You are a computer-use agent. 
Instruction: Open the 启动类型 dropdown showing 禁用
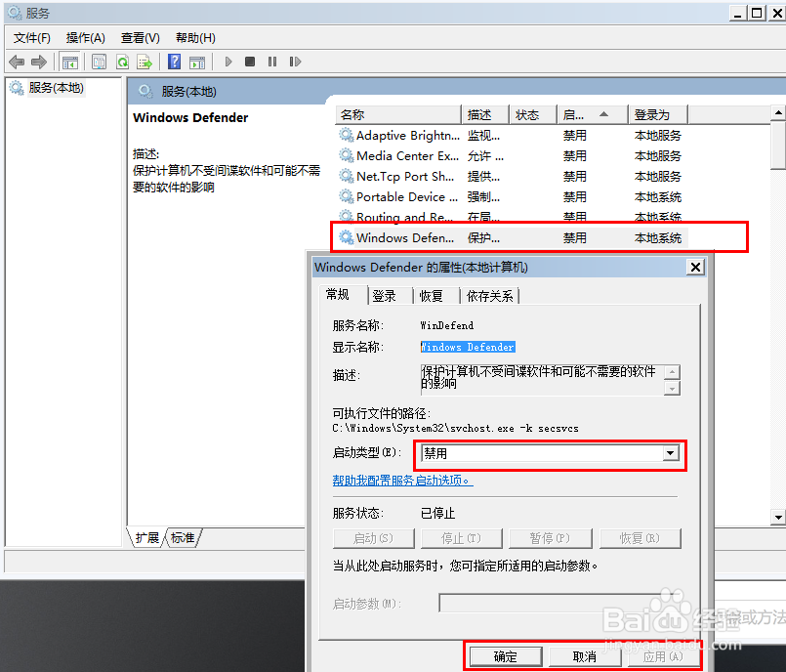[x=671, y=454]
